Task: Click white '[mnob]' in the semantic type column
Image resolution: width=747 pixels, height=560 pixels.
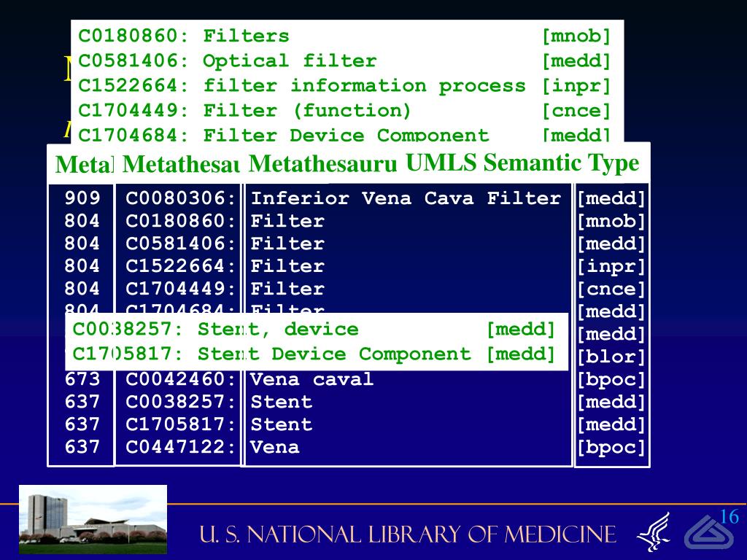Action: pyautogui.click(x=612, y=221)
